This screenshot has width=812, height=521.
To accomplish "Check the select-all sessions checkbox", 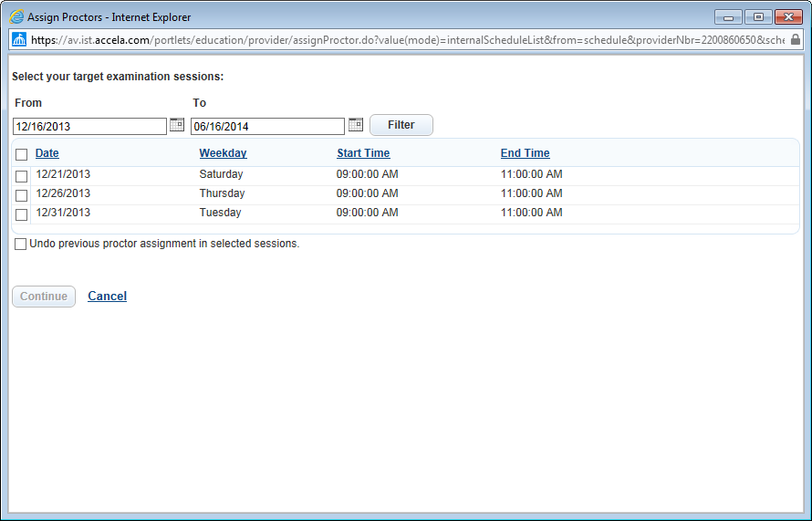I will (x=22, y=154).
